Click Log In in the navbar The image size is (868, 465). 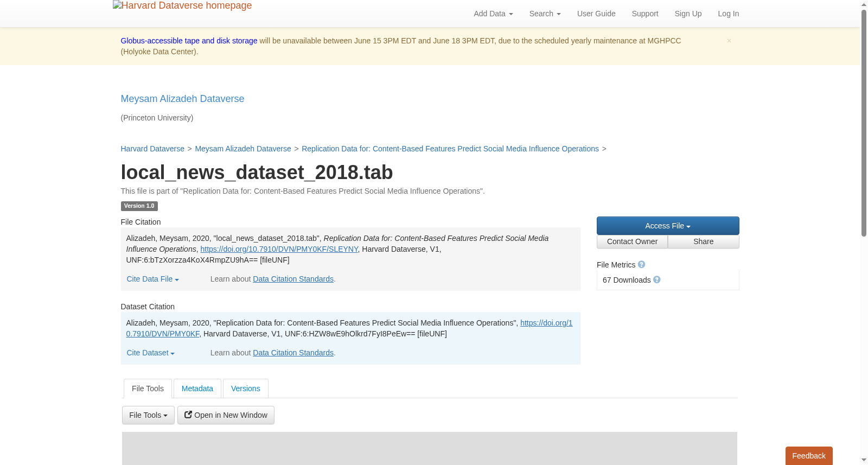click(x=728, y=14)
